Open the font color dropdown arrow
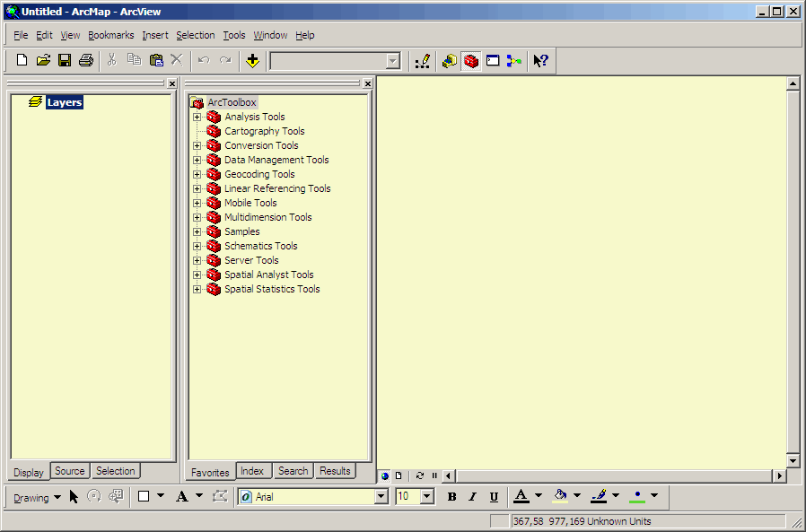The height and width of the screenshot is (532, 806). click(539, 496)
